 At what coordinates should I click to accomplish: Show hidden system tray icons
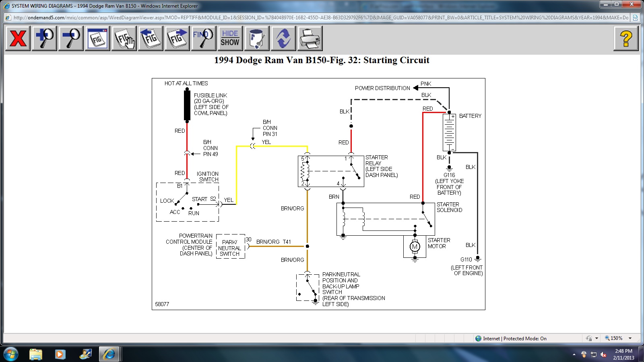[574, 354]
